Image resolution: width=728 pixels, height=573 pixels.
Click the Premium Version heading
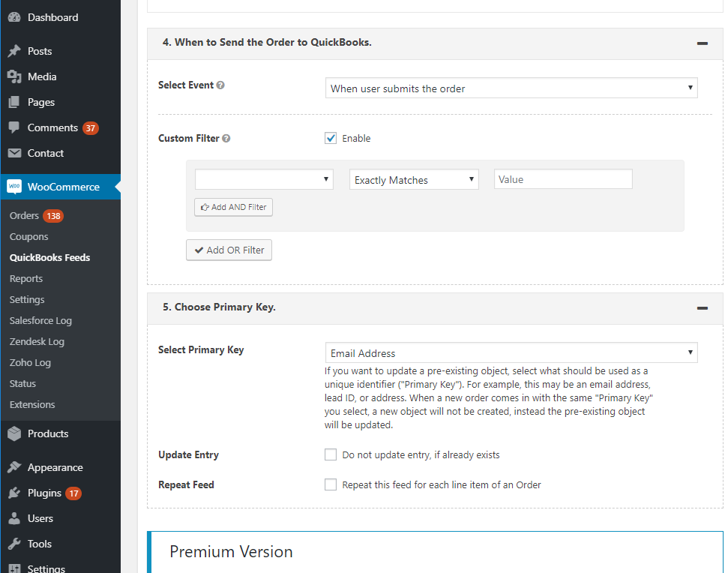[231, 552]
